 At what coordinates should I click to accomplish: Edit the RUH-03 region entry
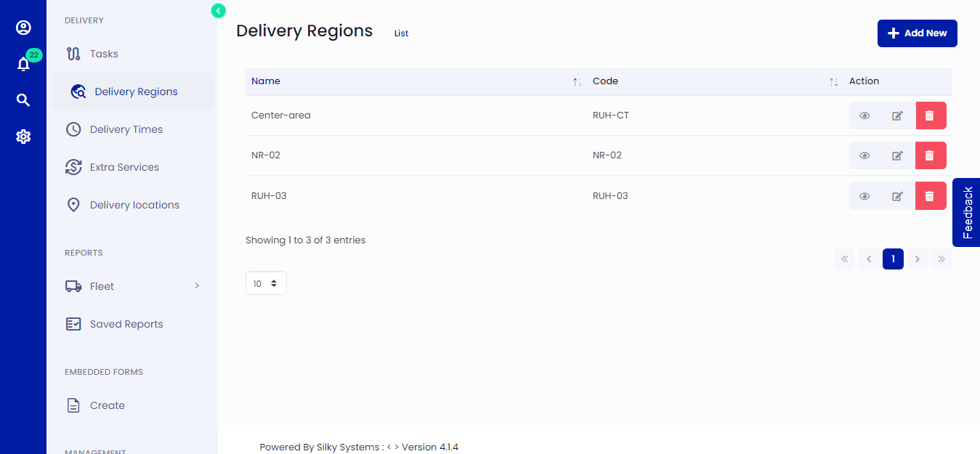(x=897, y=195)
